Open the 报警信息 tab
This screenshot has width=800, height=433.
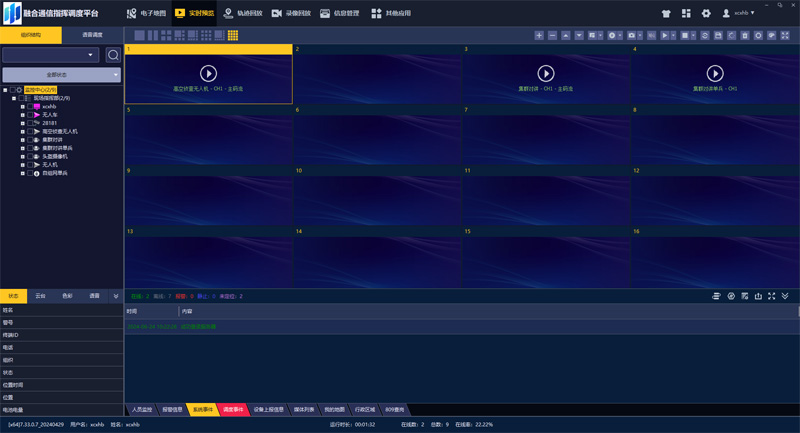(172, 409)
